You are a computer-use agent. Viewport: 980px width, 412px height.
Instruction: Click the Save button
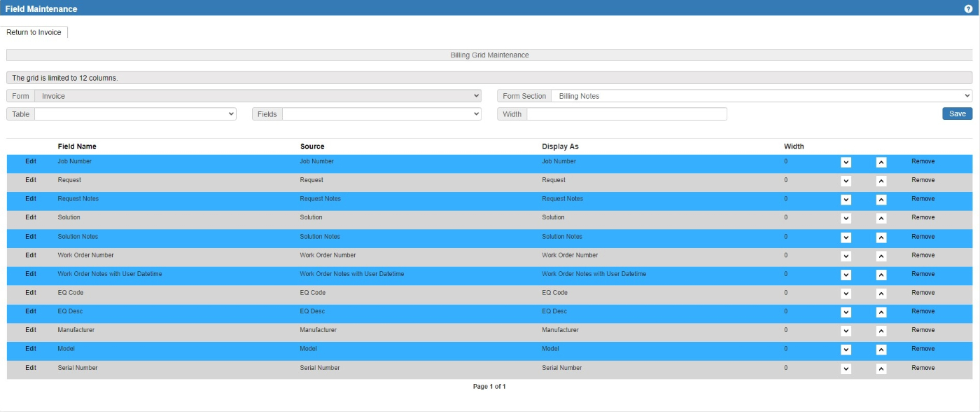pos(957,114)
